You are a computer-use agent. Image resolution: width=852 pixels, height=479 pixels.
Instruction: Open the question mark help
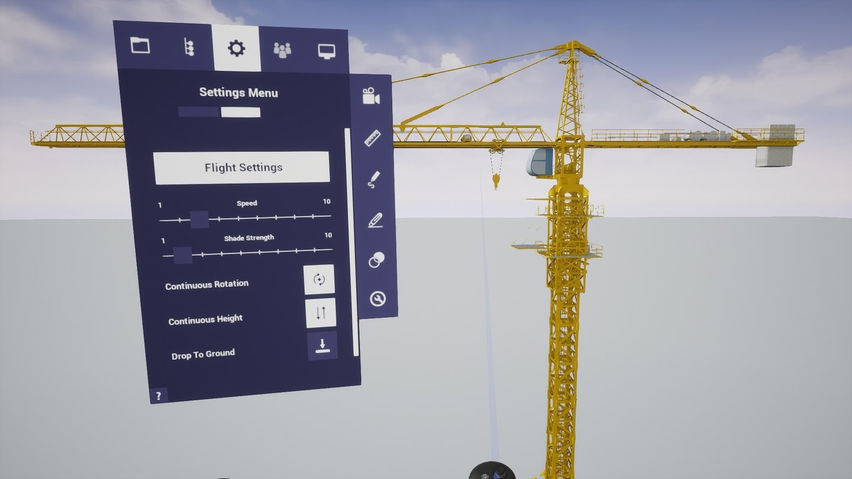pyautogui.click(x=159, y=396)
